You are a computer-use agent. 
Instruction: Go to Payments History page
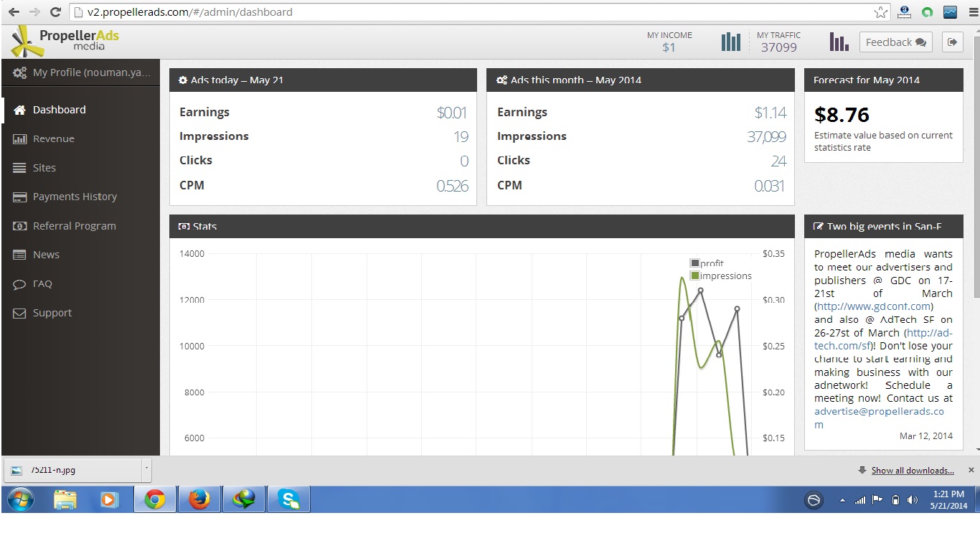click(75, 197)
